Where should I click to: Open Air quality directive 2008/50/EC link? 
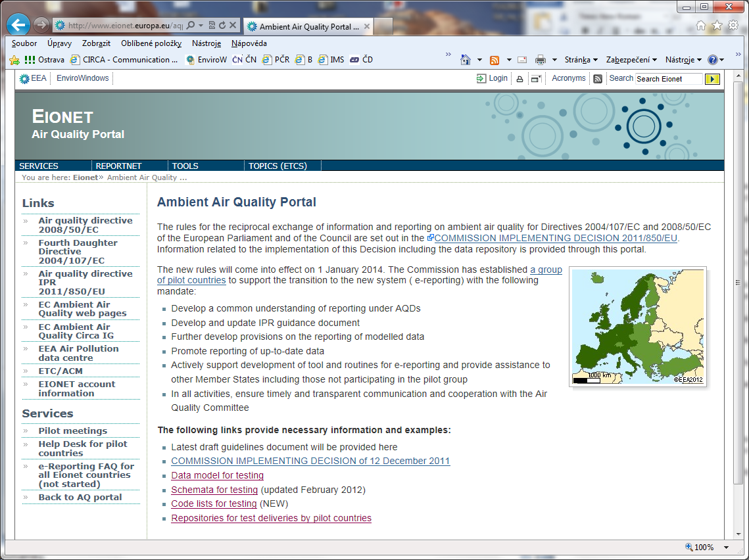coord(85,225)
